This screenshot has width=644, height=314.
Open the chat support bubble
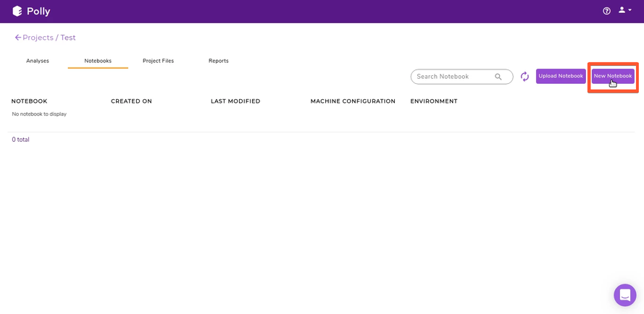click(x=624, y=294)
